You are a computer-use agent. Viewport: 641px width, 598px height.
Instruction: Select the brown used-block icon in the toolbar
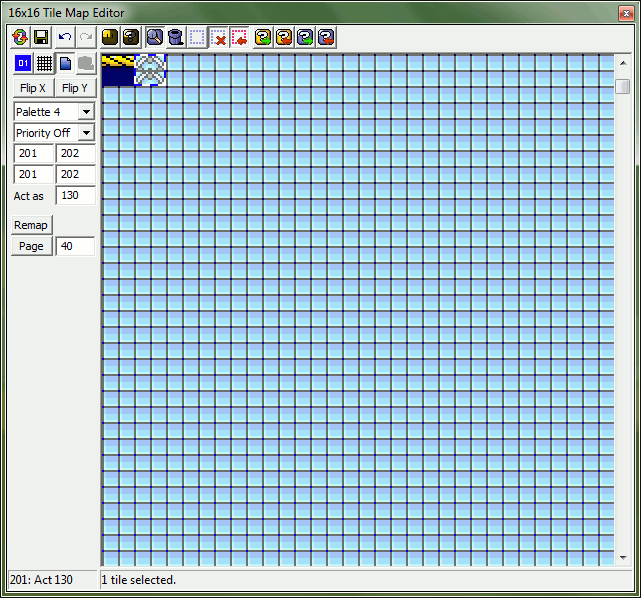click(110, 37)
